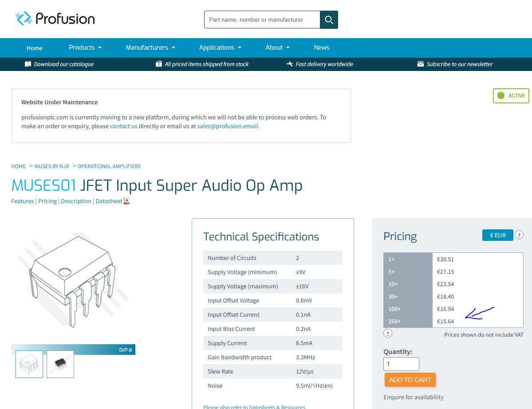
Task: Click the Supply Voltage (maximum) row
Action: (x=273, y=286)
